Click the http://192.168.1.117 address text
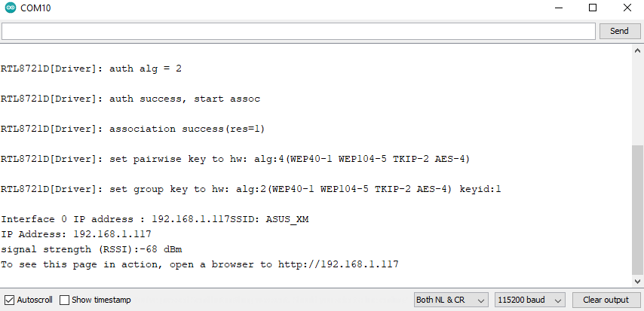The width and height of the screenshot is (644, 311). click(x=339, y=264)
